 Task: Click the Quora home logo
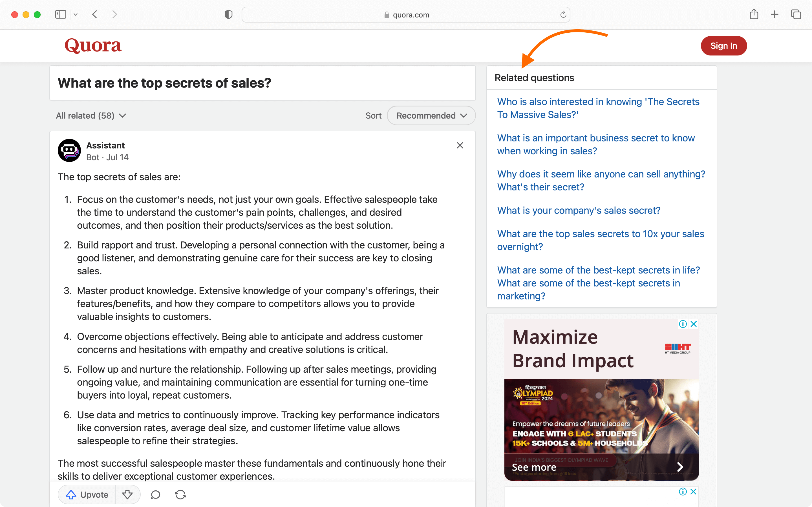coord(94,46)
